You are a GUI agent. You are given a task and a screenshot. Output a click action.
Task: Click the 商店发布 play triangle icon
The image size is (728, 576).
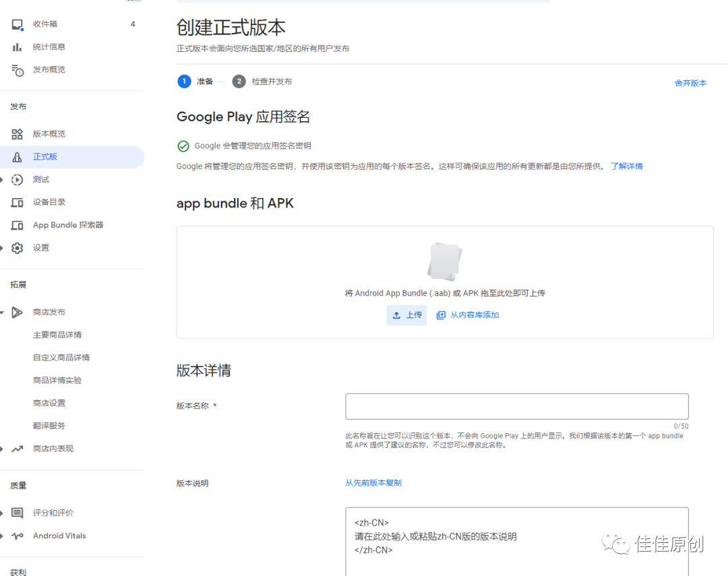pyautogui.click(x=17, y=313)
